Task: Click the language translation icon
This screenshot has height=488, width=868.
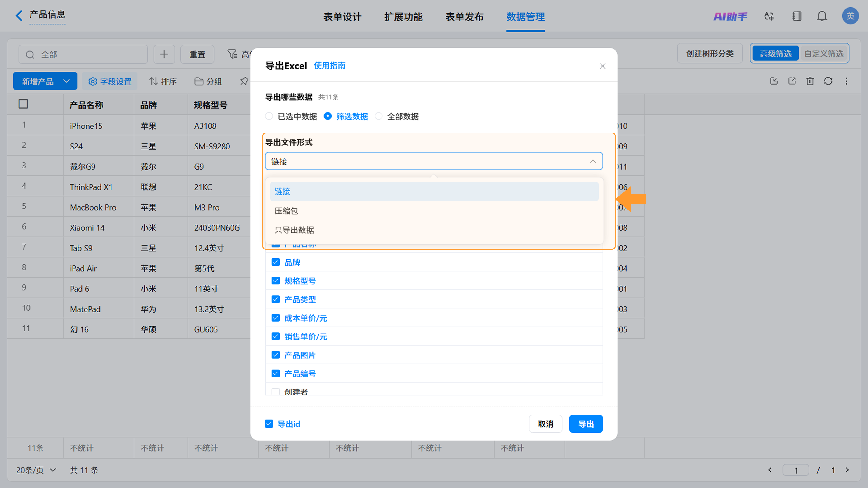Action: [x=769, y=16]
